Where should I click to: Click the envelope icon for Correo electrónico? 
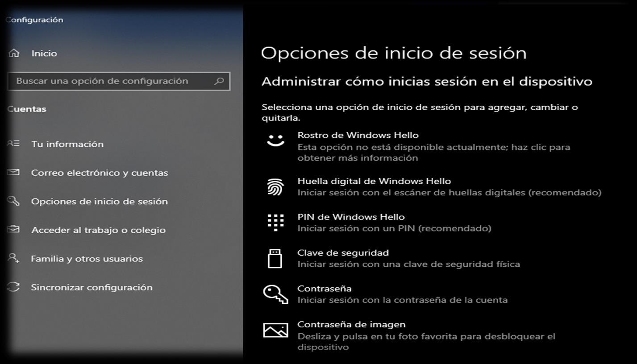[x=13, y=172]
